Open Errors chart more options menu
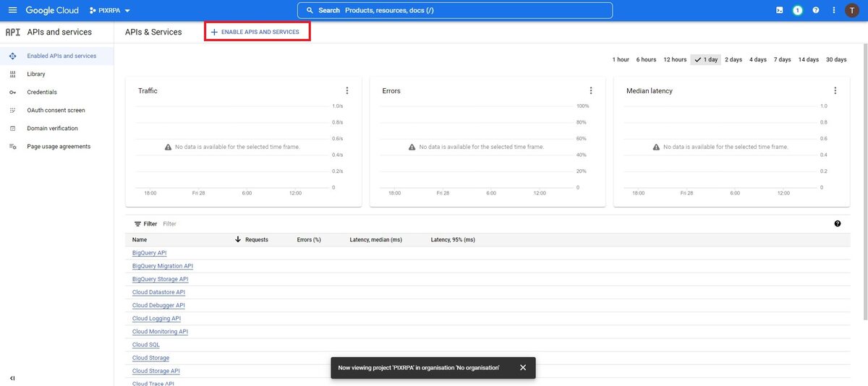Viewport: 868px width, 386px height. (591, 90)
